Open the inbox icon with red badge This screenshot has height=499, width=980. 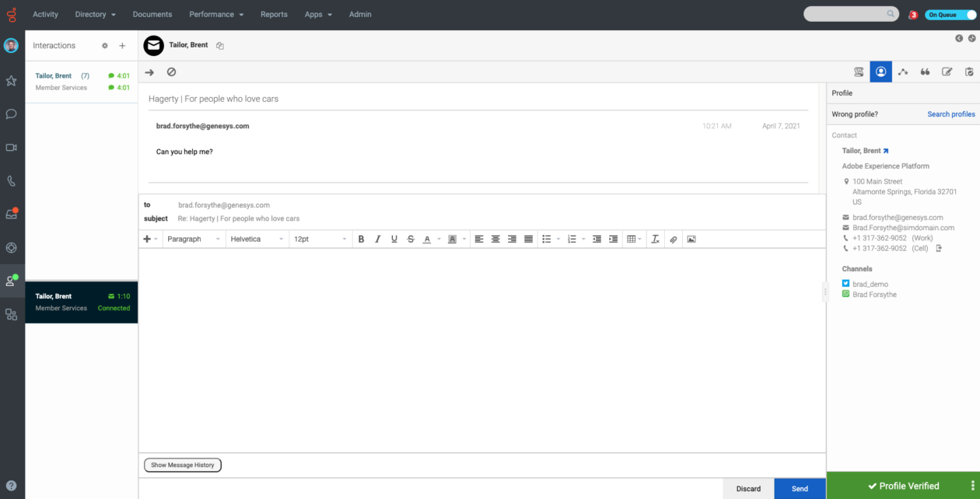click(x=11, y=214)
